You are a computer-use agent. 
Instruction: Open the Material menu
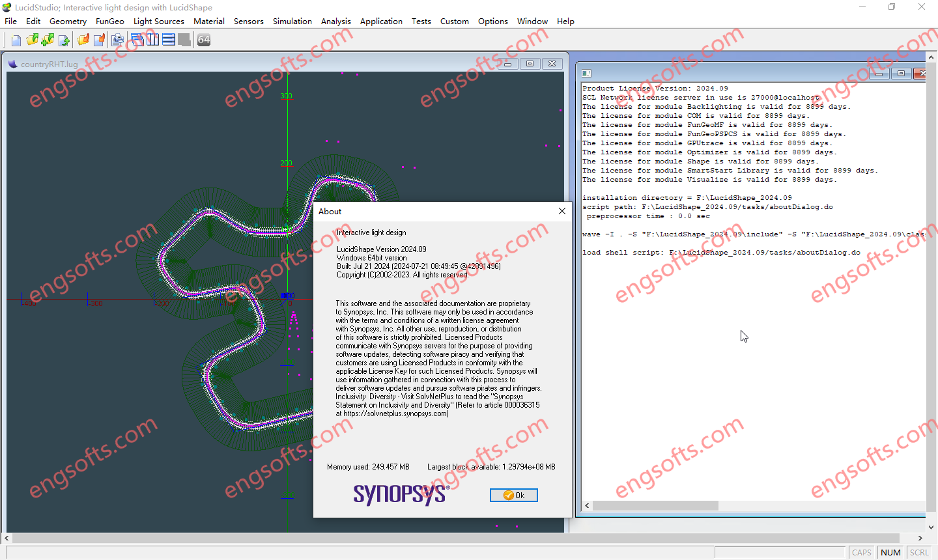point(209,21)
